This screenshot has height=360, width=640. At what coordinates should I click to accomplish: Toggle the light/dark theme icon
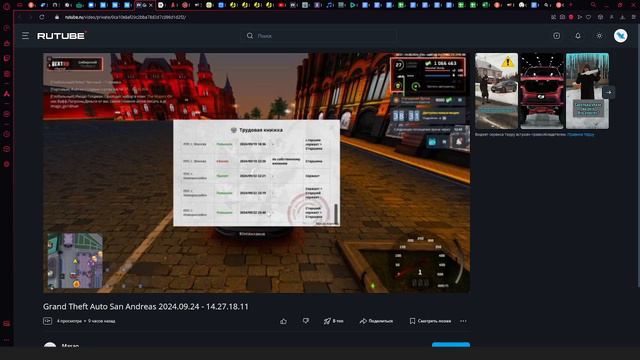tap(599, 36)
